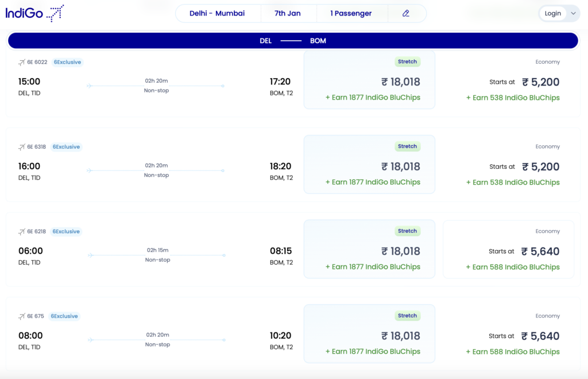The image size is (588, 379).
Task: Open the 7th Jan date selector
Action: pyautogui.click(x=289, y=13)
